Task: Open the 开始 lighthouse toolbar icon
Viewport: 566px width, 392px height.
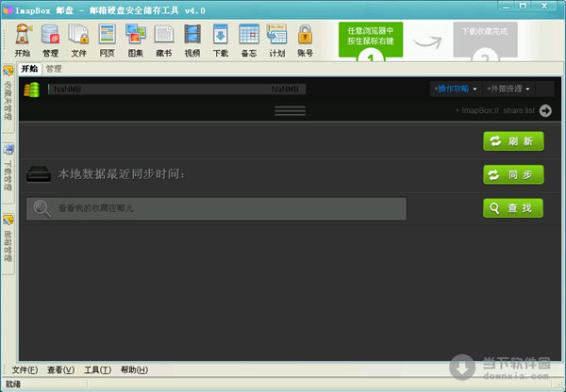Action: pos(23,40)
